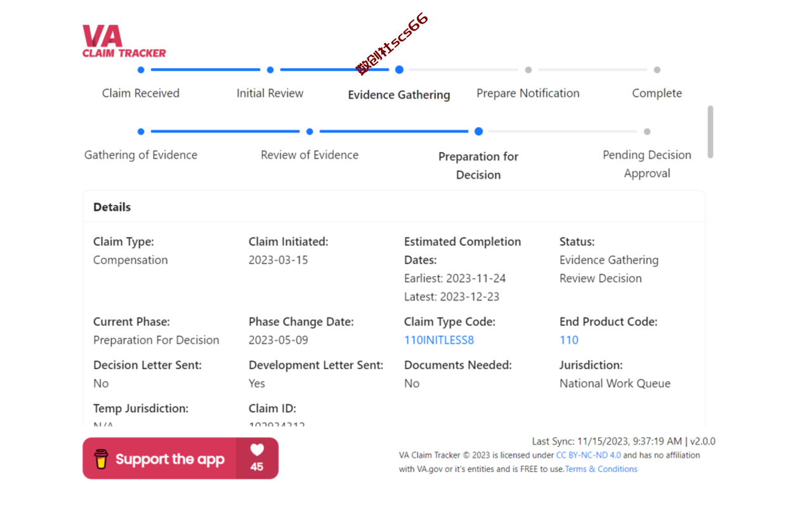The image size is (812, 508).
Task: Click the Prepare Notification step dot
Action: pyautogui.click(x=528, y=70)
